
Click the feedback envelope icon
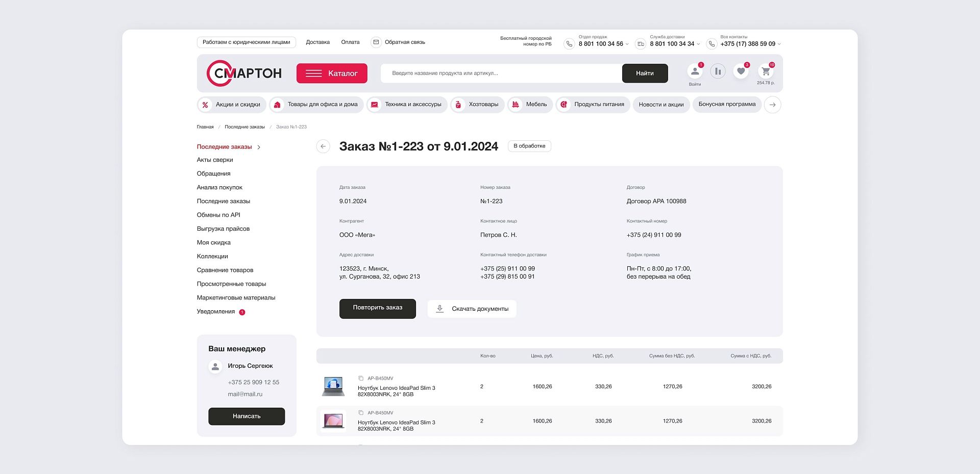376,42
